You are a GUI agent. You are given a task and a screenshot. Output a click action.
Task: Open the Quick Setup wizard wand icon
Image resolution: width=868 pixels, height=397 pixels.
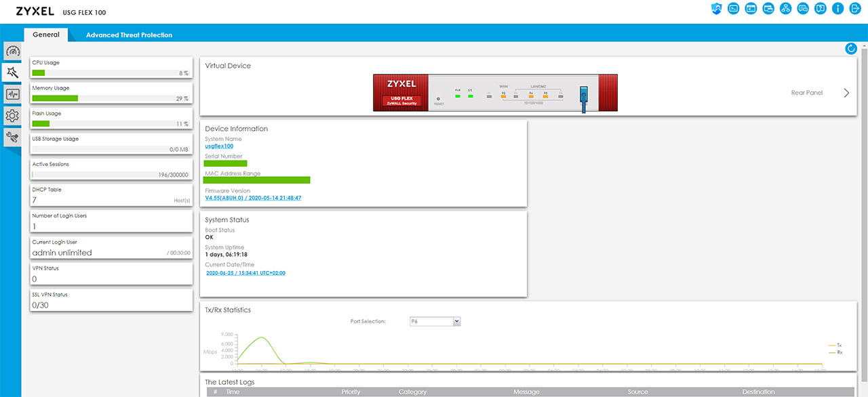pyautogui.click(x=12, y=72)
